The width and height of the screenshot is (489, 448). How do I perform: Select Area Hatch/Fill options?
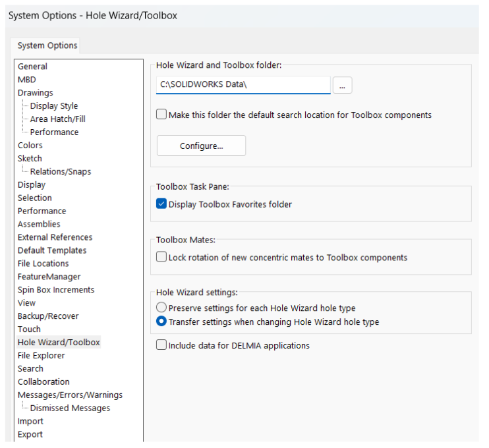pos(57,119)
